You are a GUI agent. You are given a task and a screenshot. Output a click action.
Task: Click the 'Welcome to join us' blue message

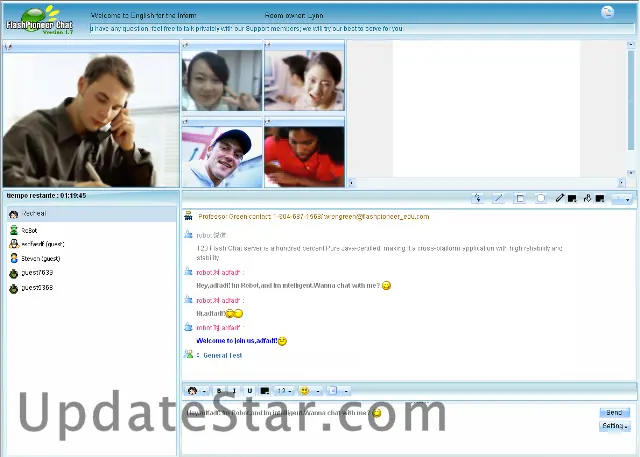point(237,341)
